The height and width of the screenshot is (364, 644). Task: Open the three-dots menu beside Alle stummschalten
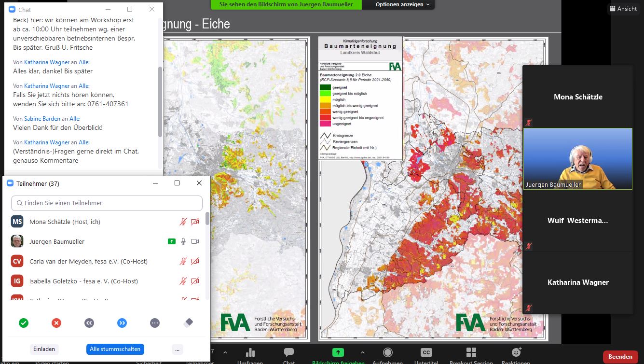(178, 349)
